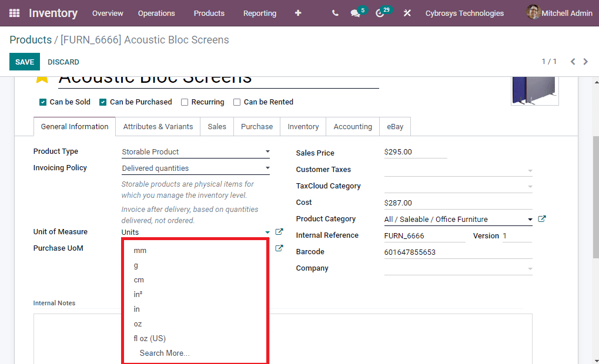This screenshot has width=599, height=364.
Task: Check the Can be Rented option
Action: coord(237,102)
